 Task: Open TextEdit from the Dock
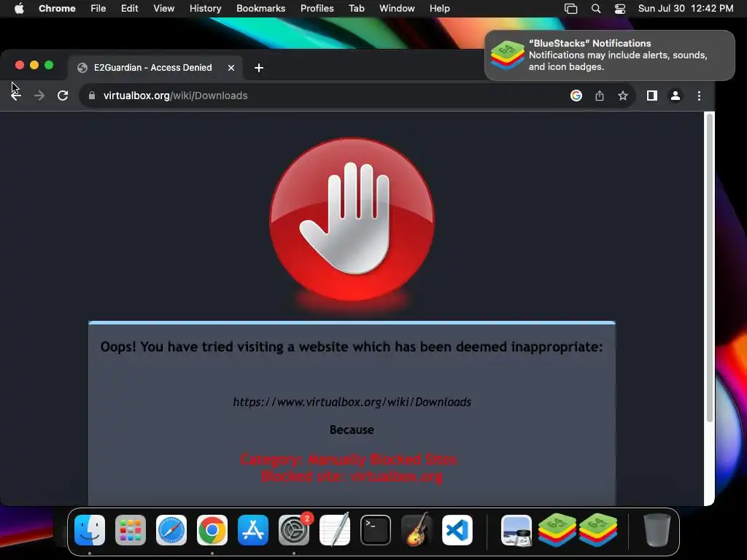click(334, 530)
